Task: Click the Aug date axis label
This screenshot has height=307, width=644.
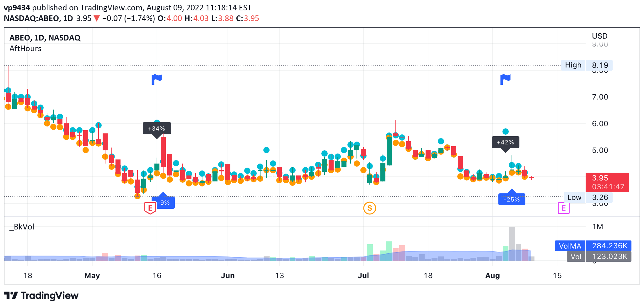Action: (x=492, y=276)
